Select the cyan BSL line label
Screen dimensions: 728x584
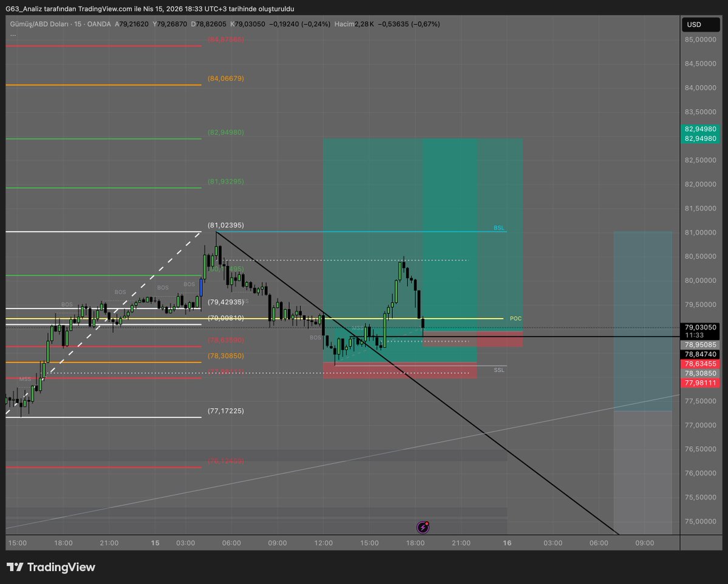(x=498, y=228)
